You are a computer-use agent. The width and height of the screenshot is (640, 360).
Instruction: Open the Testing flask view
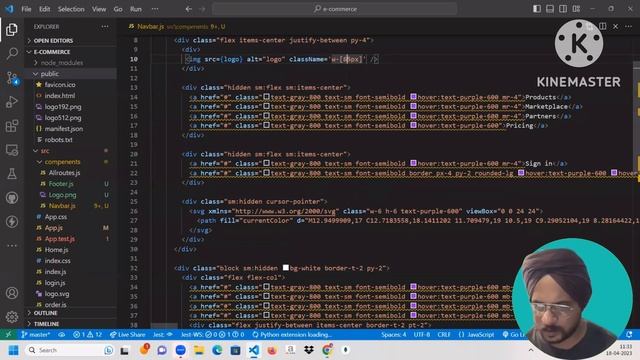(12, 174)
